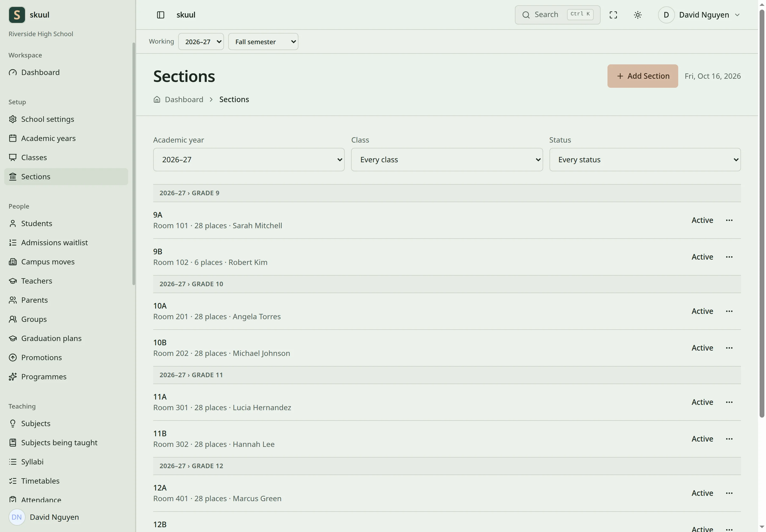Click the Add Section button
This screenshot has width=766, height=532.
pos(642,76)
